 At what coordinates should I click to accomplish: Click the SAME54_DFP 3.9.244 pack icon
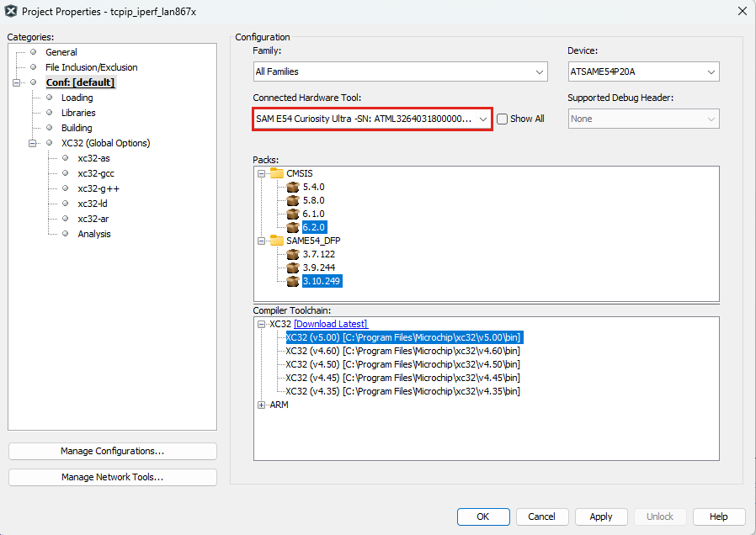[293, 267]
